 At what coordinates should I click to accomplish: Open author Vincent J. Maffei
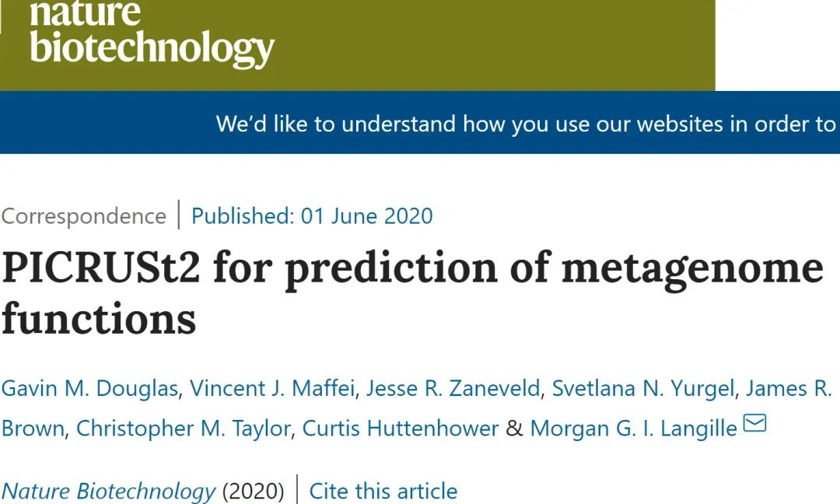coord(272,388)
